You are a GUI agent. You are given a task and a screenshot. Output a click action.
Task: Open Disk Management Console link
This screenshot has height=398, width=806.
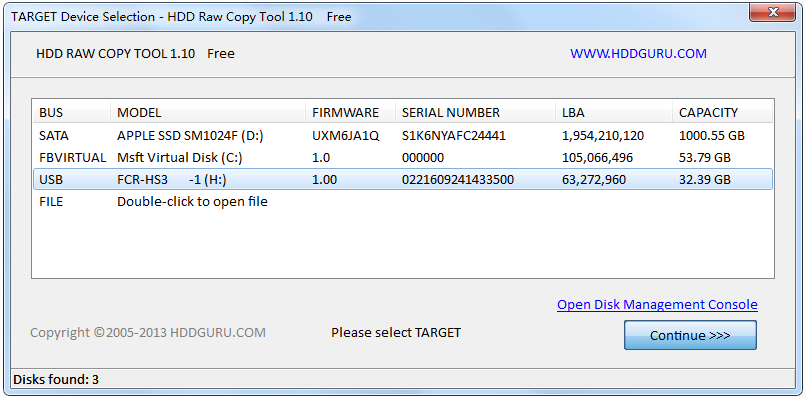point(657,304)
